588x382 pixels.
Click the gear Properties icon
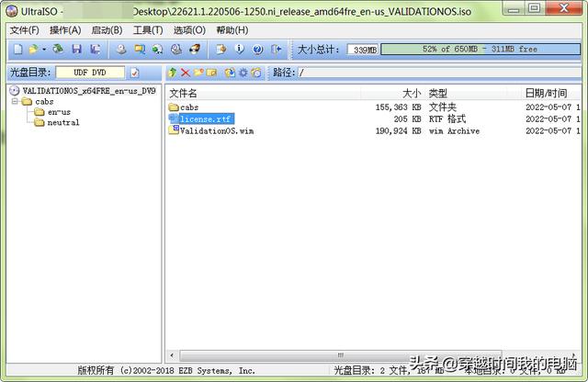tap(243, 73)
